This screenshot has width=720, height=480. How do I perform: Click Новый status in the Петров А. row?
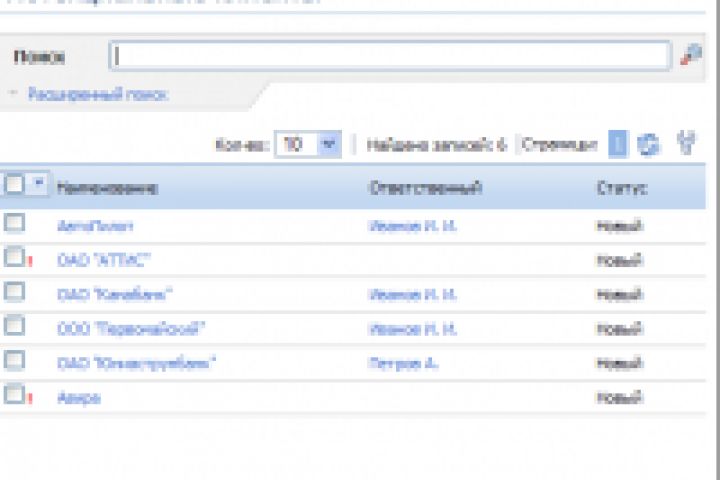619,363
